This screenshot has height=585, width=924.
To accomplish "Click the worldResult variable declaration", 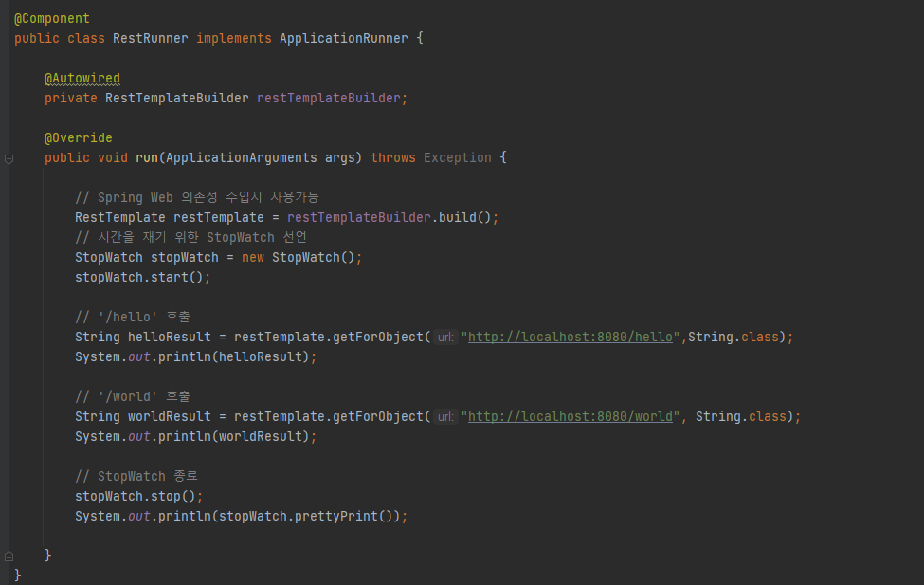I will point(169,416).
